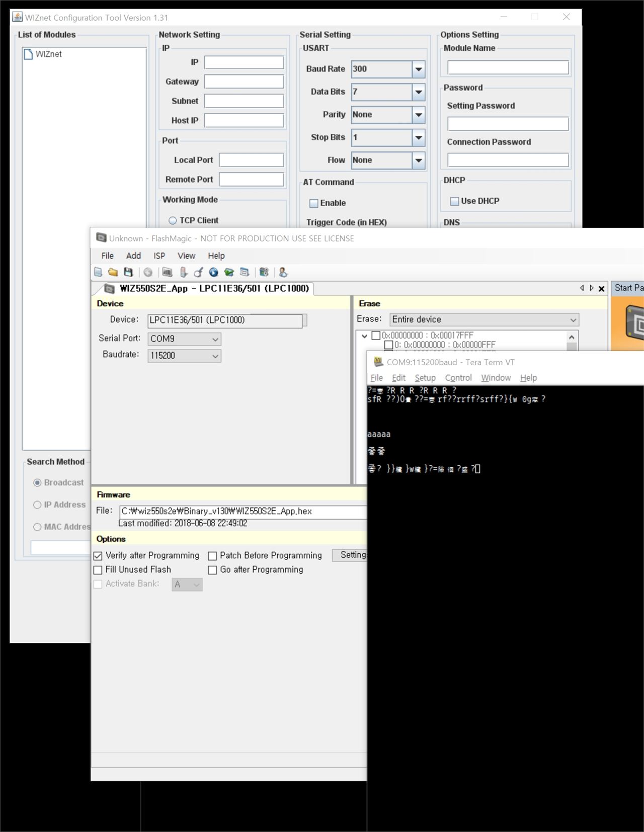Toggle Use DHCP checkbox
The height and width of the screenshot is (832, 644).
pyautogui.click(x=454, y=201)
